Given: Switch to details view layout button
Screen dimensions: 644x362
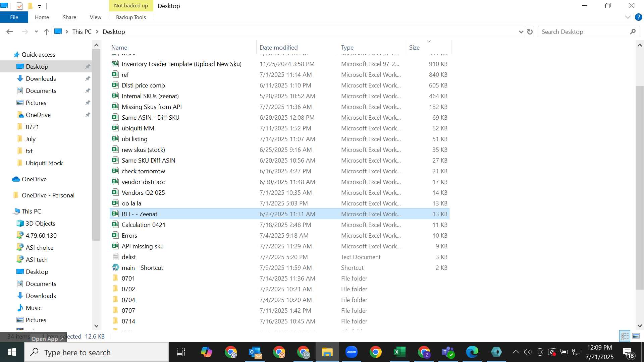Looking at the screenshot, I should (625, 336).
